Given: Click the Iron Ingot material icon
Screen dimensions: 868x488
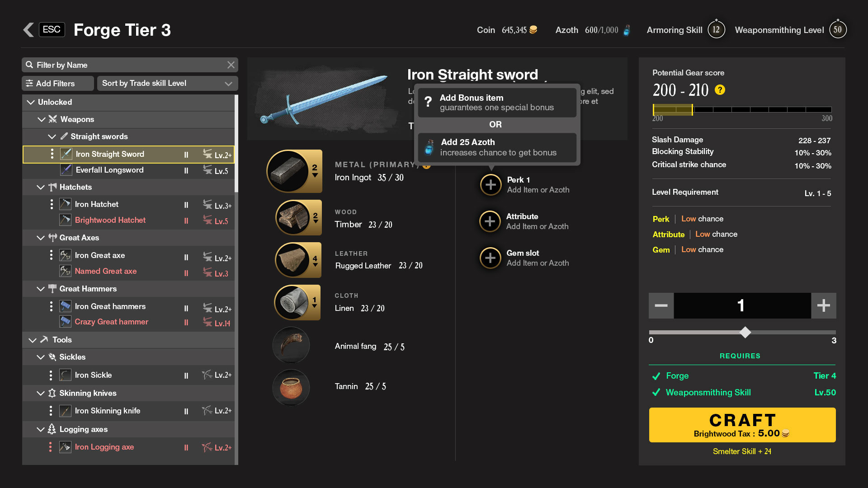Looking at the screenshot, I should click(288, 172).
